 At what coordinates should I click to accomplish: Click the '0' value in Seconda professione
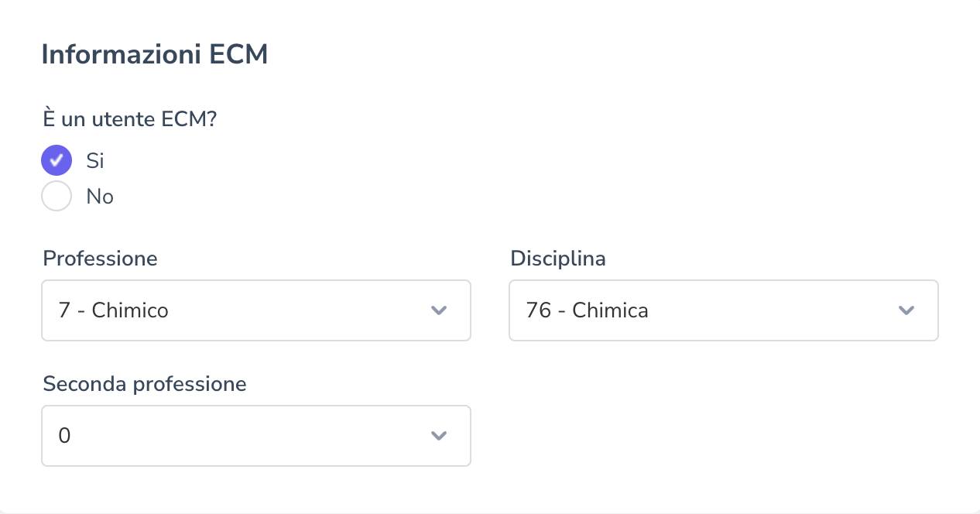coord(65,436)
